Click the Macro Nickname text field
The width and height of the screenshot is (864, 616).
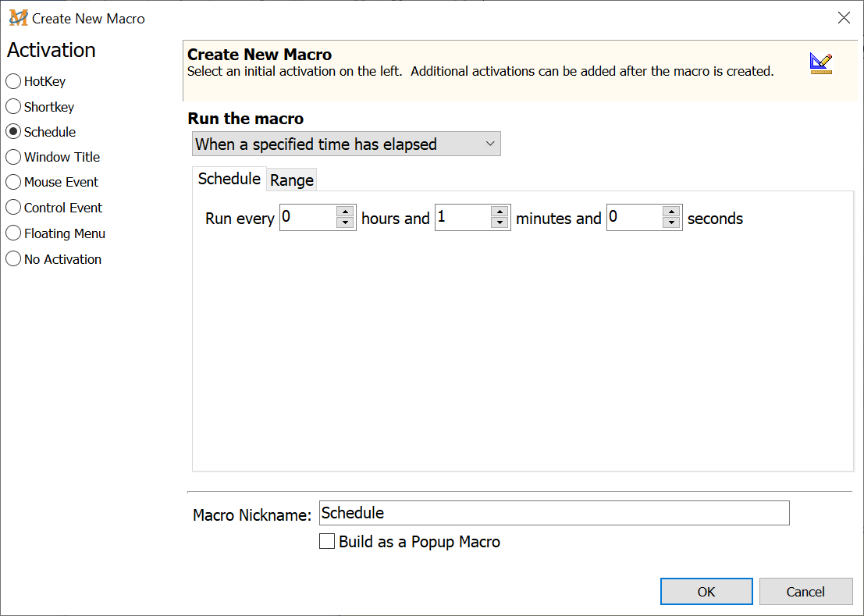point(554,513)
